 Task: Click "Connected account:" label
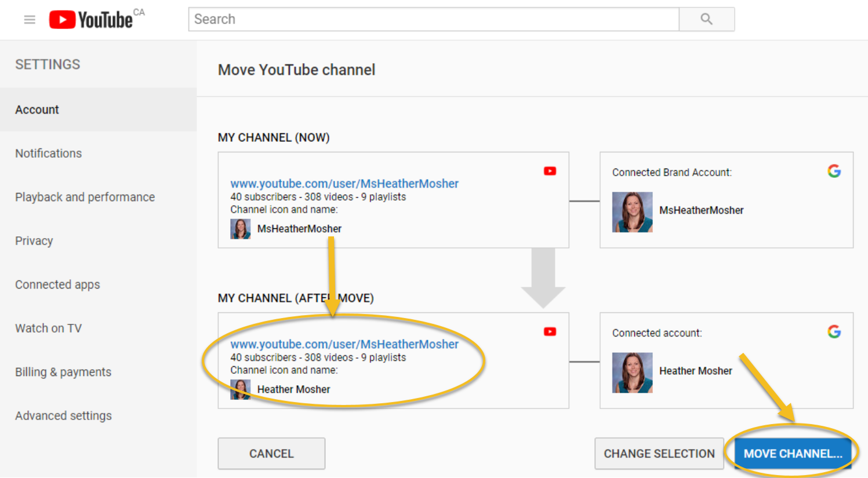tap(657, 333)
